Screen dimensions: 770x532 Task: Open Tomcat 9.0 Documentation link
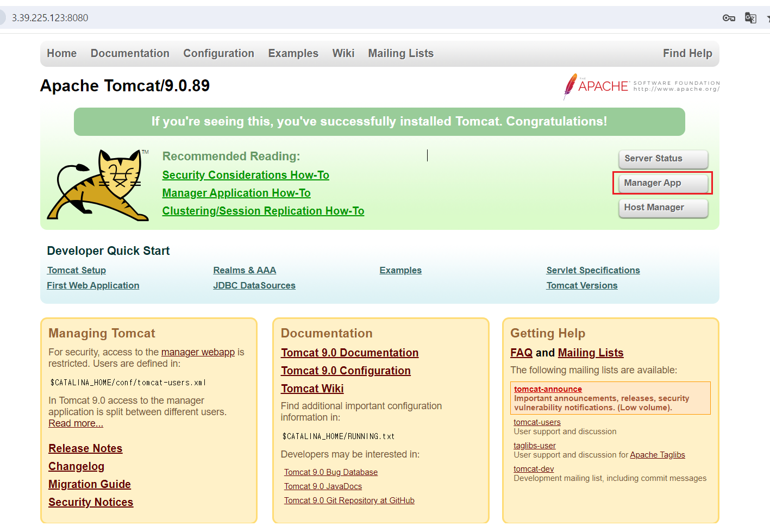[349, 353]
